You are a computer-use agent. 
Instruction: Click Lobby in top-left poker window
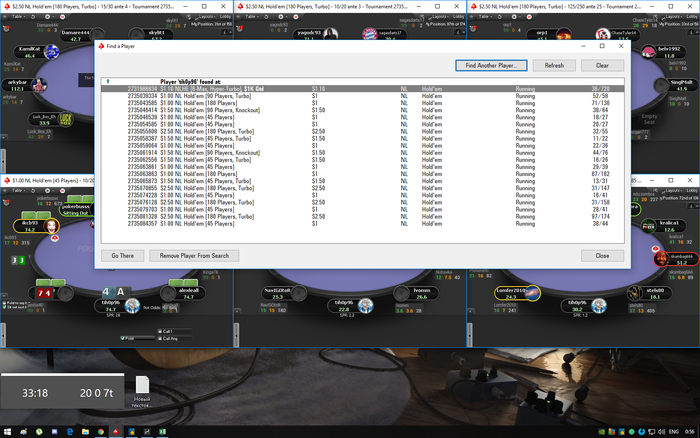point(225,17)
